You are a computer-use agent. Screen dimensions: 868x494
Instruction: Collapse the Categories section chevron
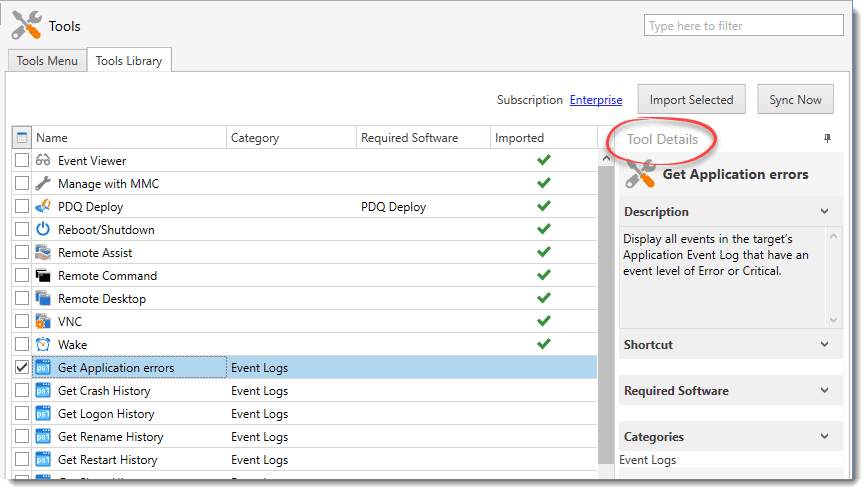point(824,436)
